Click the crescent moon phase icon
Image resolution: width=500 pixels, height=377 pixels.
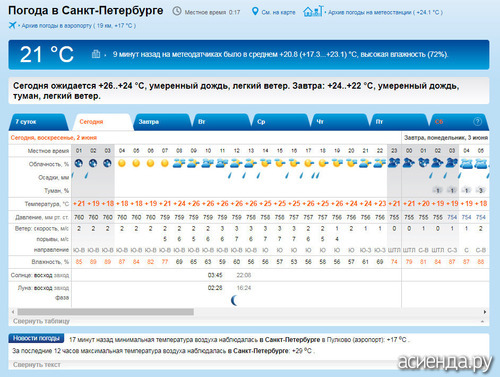pos(234,300)
